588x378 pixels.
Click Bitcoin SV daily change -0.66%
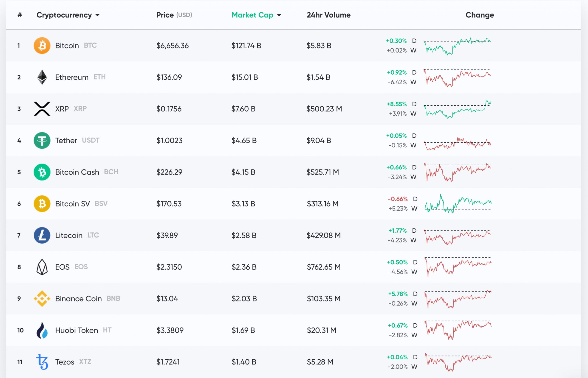pos(398,199)
